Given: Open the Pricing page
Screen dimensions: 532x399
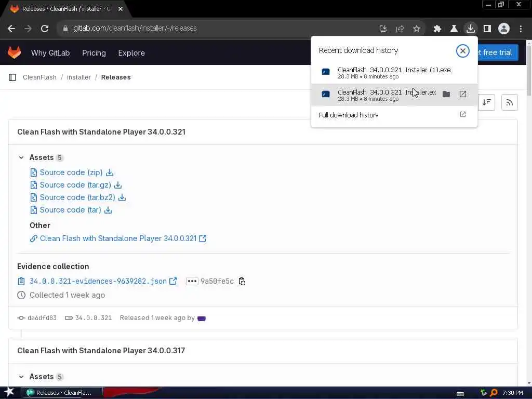Looking at the screenshot, I should pos(94,53).
